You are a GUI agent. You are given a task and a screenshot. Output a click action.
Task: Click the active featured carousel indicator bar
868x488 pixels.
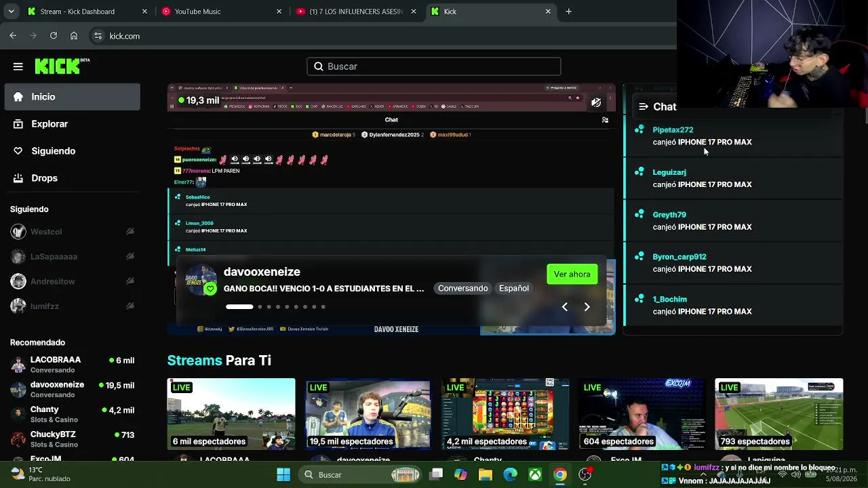click(x=239, y=307)
